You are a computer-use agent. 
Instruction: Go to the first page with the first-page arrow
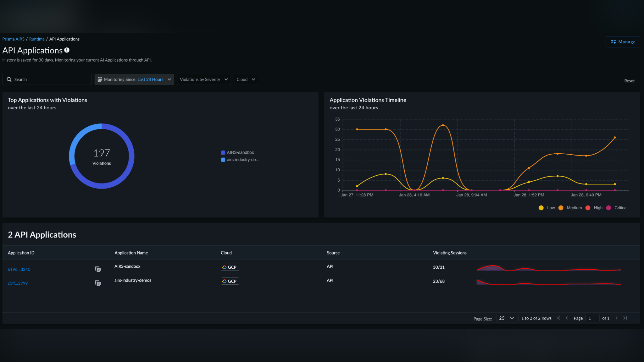558,318
